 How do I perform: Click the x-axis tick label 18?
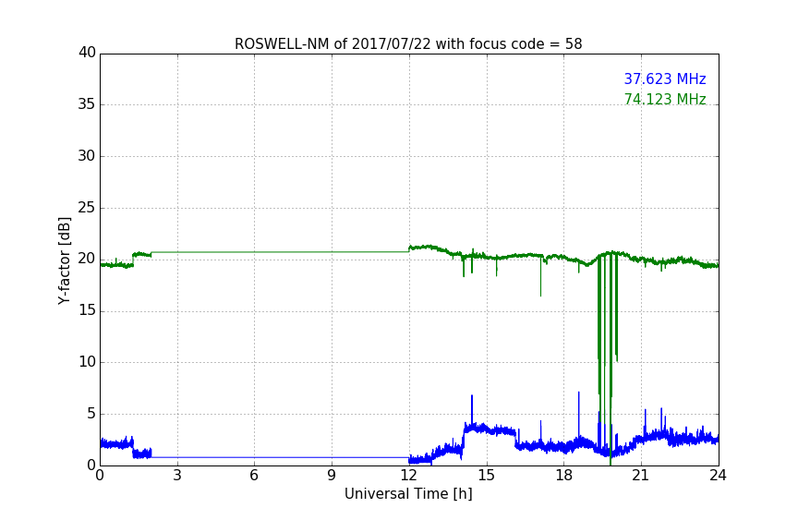[564, 476]
